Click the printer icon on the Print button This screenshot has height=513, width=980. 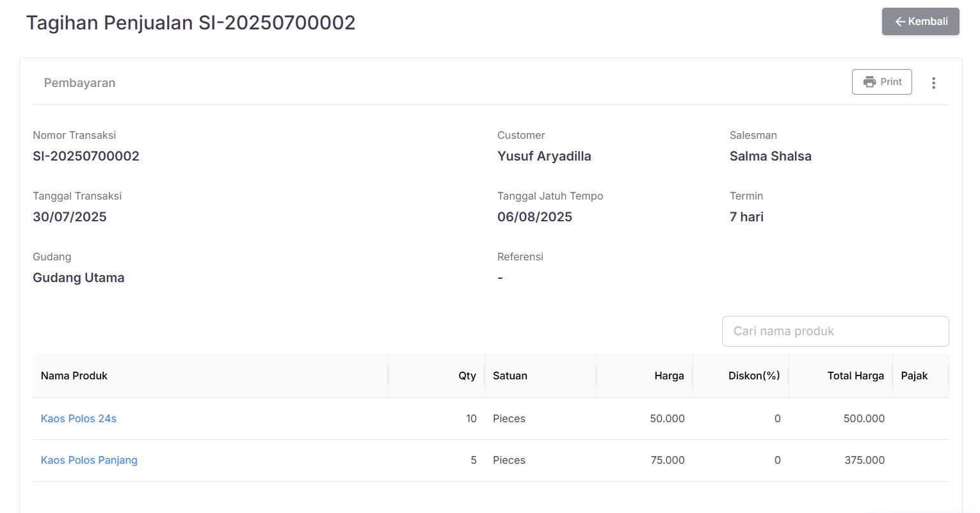tap(870, 82)
